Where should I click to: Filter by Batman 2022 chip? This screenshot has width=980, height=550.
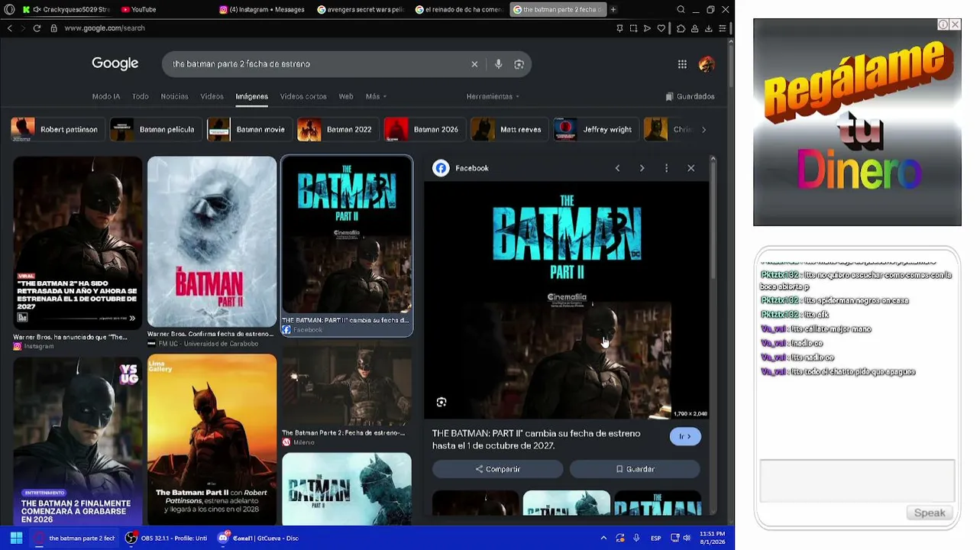coord(338,129)
